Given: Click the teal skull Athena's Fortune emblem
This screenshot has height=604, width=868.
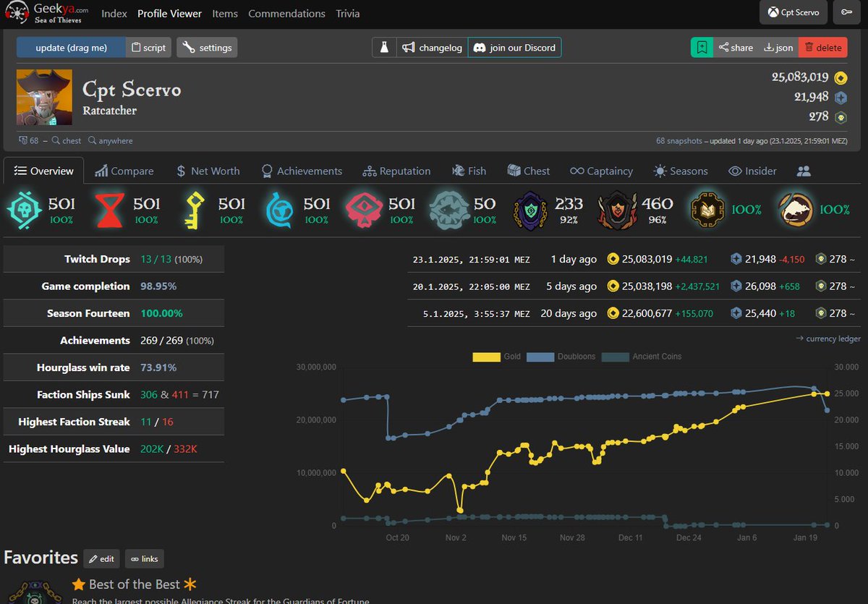Looking at the screenshot, I should 23,210.
